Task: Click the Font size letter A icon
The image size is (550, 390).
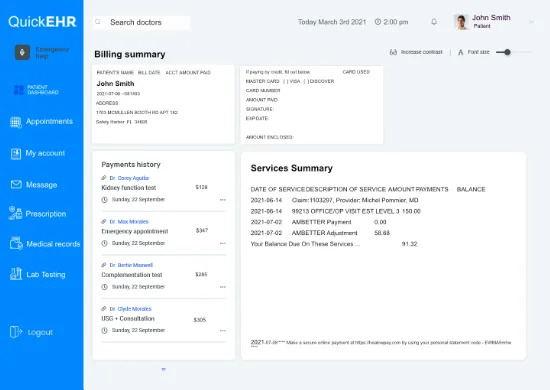Action: point(461,52)
